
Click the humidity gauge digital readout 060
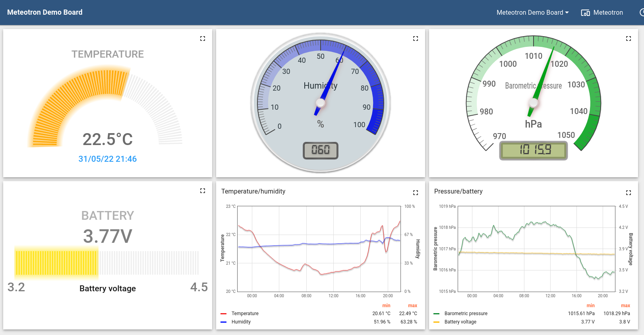point(321,150)
